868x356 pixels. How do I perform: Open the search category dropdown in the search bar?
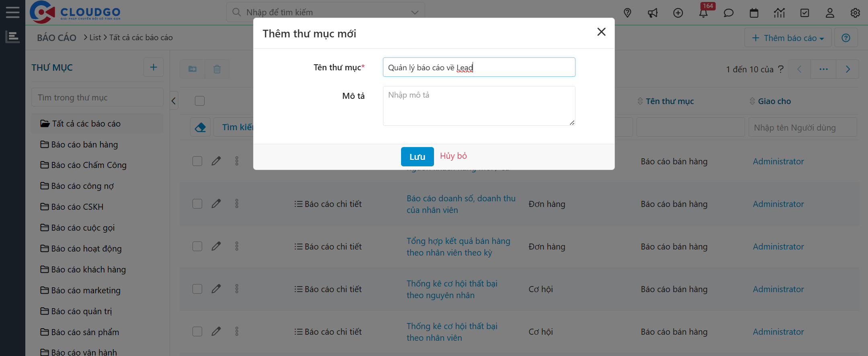pos(414,12)
